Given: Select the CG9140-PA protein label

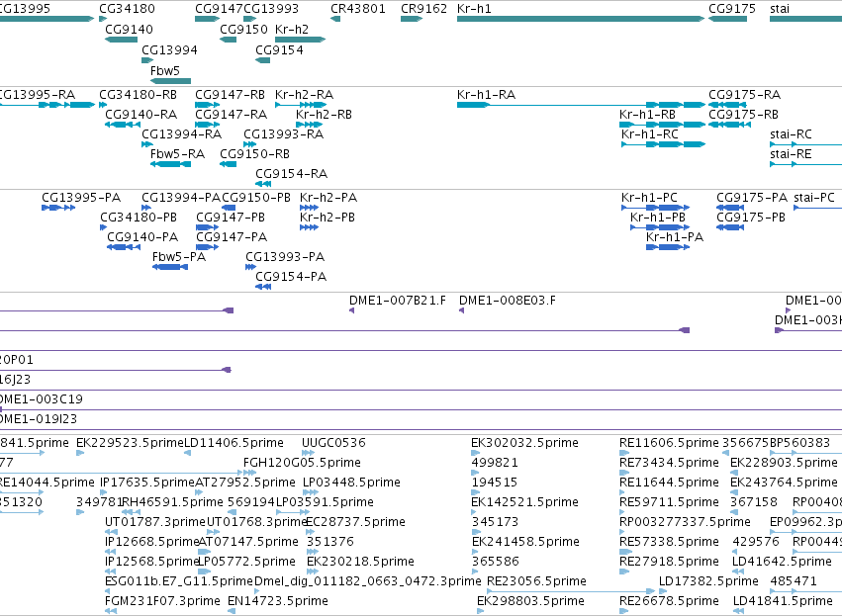Looking at the screenshot, I should point(142,237).
